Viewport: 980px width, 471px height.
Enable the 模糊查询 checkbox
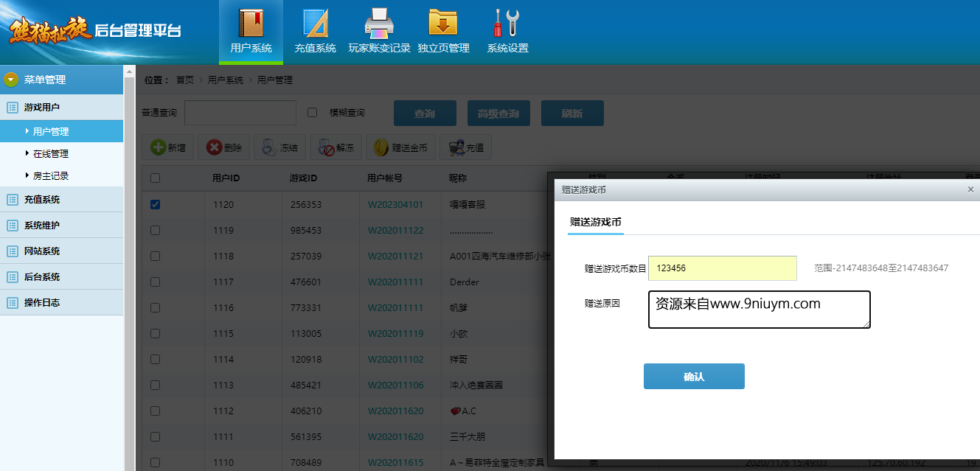click(x=312, y=113)
